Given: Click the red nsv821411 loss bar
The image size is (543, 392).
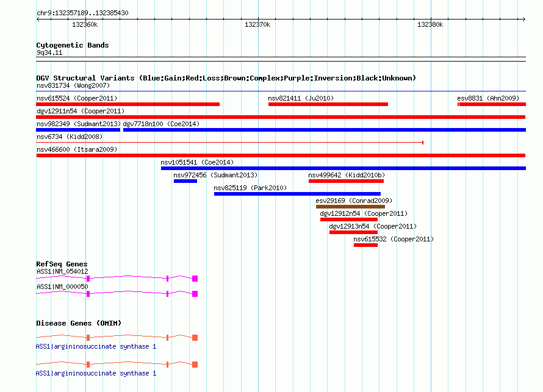Looking at the screenshot, I should (x=328, y=104).
